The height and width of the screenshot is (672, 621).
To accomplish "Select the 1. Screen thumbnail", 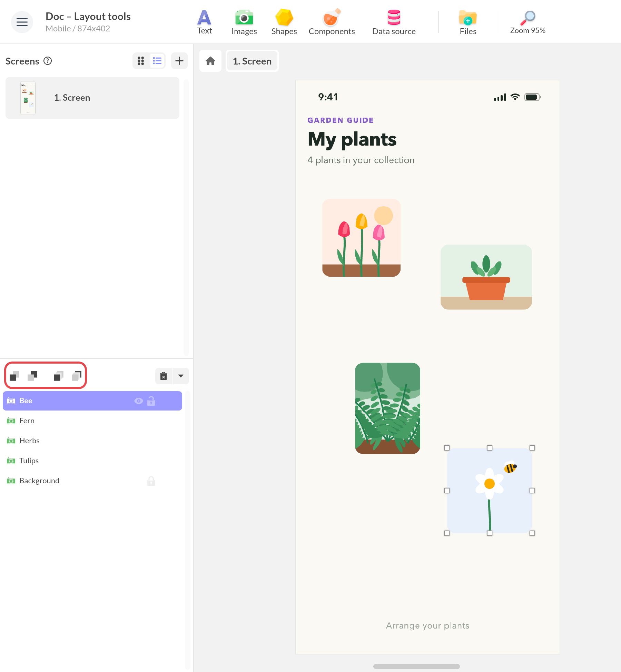I will point(28,98).
